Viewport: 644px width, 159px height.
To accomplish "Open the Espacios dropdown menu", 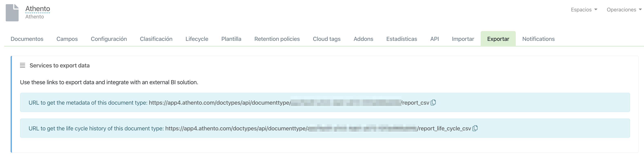I will pyautogui.click(x=584, y=10).
